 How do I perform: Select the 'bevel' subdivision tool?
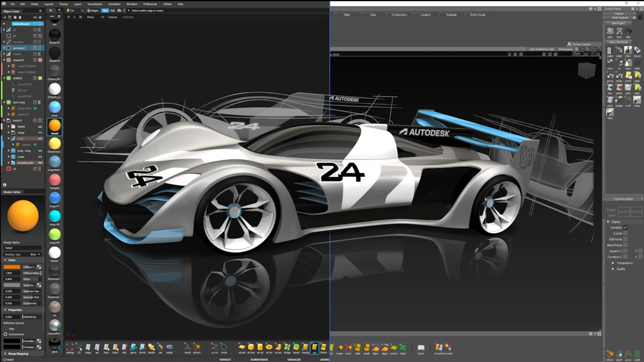pyautogui.click(x=296, y=347)
